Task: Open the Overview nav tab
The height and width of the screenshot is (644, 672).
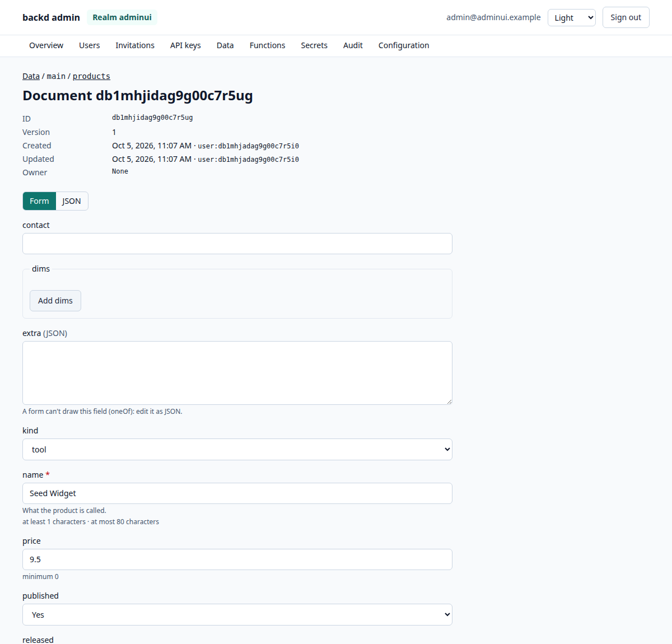Action: (46, 45)
